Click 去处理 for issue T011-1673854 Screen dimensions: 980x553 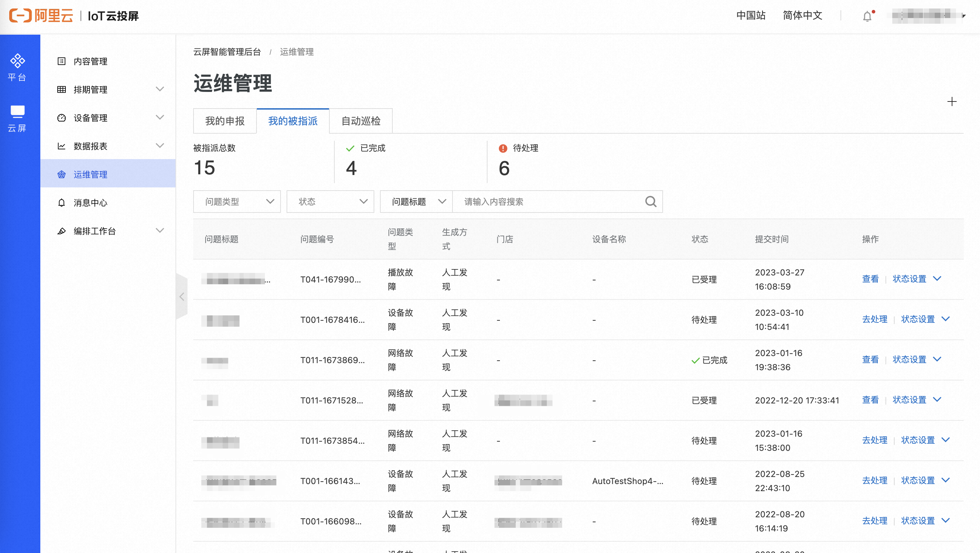click(875, 440)
